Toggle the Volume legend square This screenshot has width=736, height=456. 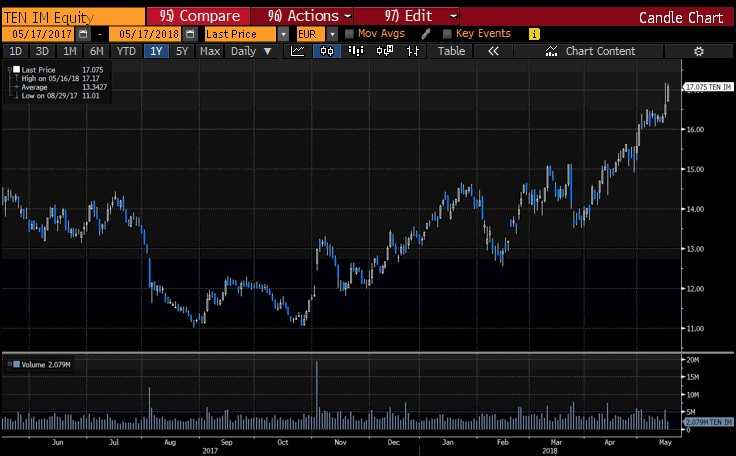(x=16, y=364)
